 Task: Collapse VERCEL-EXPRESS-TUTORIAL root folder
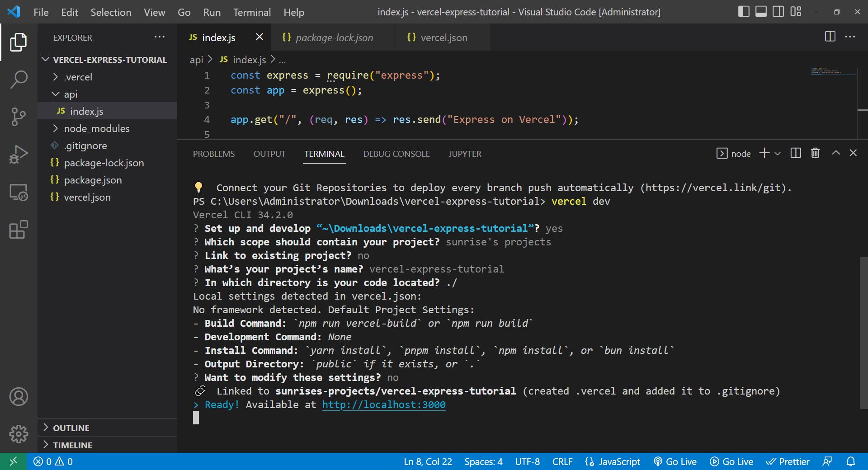coord(107,60)
